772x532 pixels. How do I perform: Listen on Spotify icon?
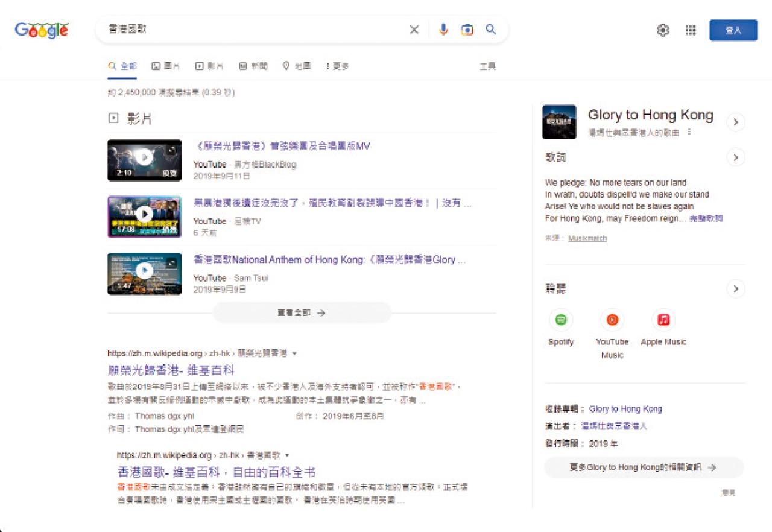point(561,320)
